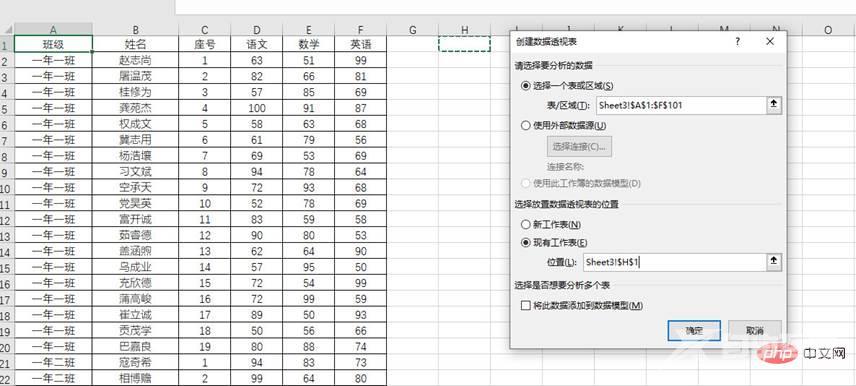Collapse dialog for table range selection
This screenshot has width=856, height=386.
click(773, 105)
